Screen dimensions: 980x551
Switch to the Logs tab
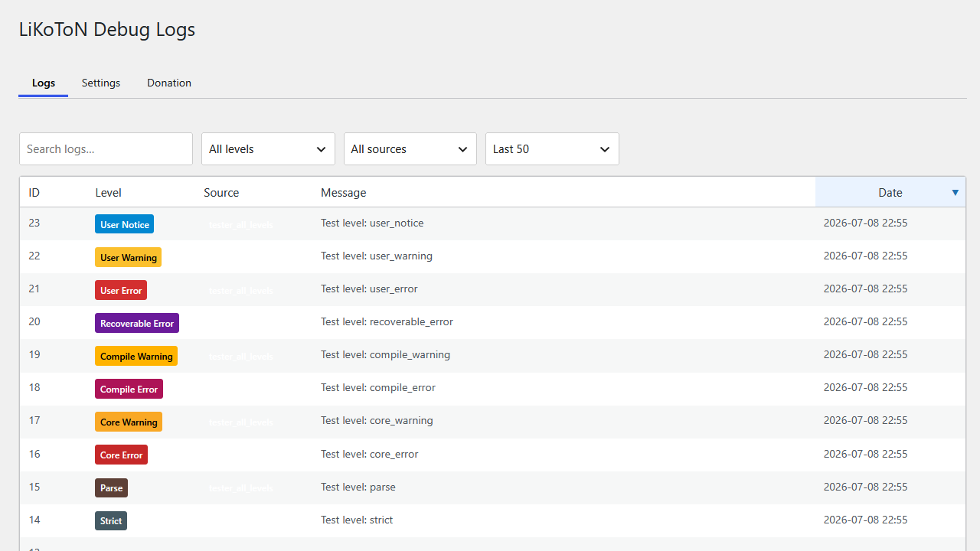(x=44, y=83)
